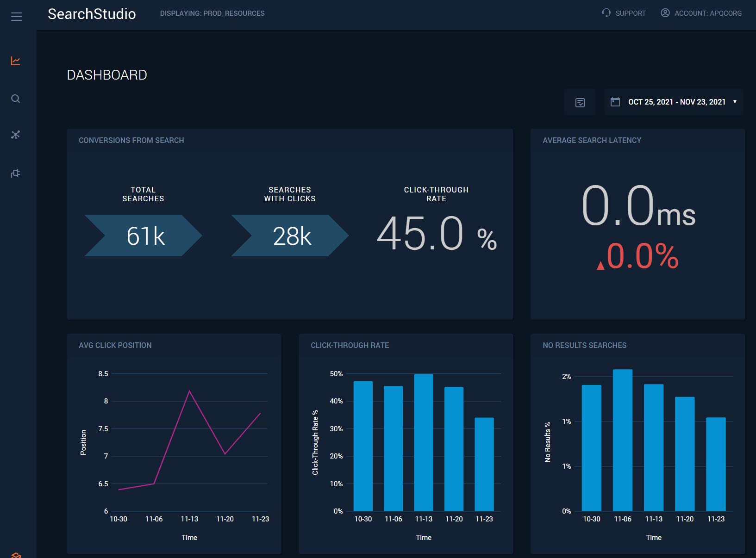
Task: Click the calendar icon in the date range selector
Action: point(616,101)
